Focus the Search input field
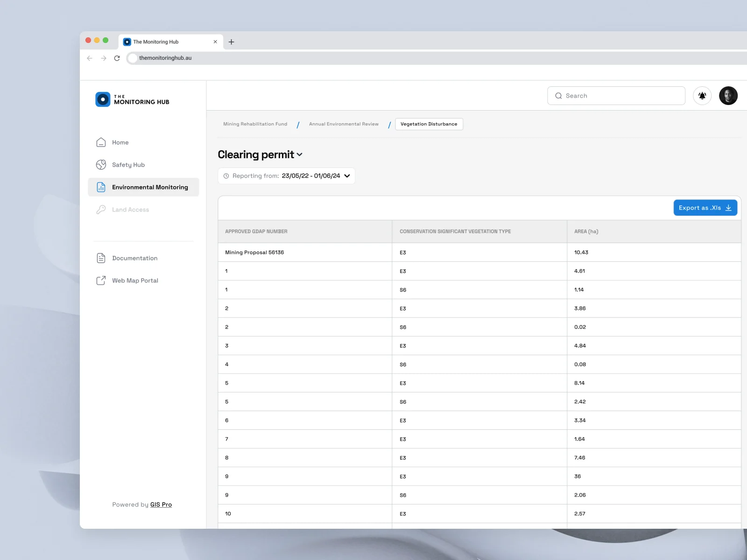The width and height of the screenshot is (747, 560). click(616, 96)
